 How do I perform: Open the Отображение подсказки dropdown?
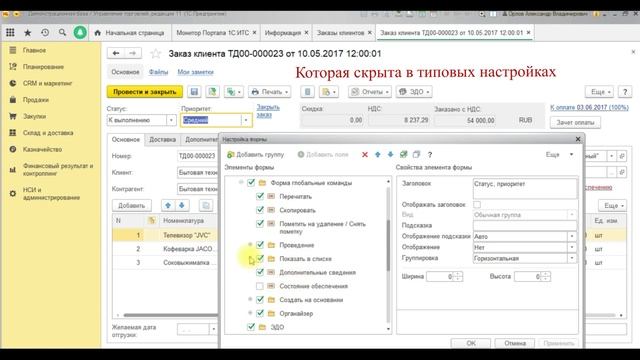pyautogui.click(x=571, y=236)
